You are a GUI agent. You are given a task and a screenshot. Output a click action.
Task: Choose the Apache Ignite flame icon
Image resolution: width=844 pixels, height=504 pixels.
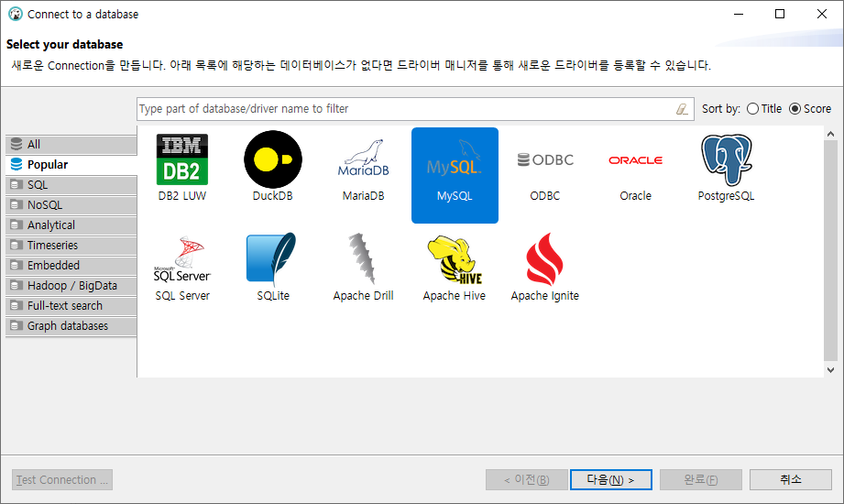544,259
